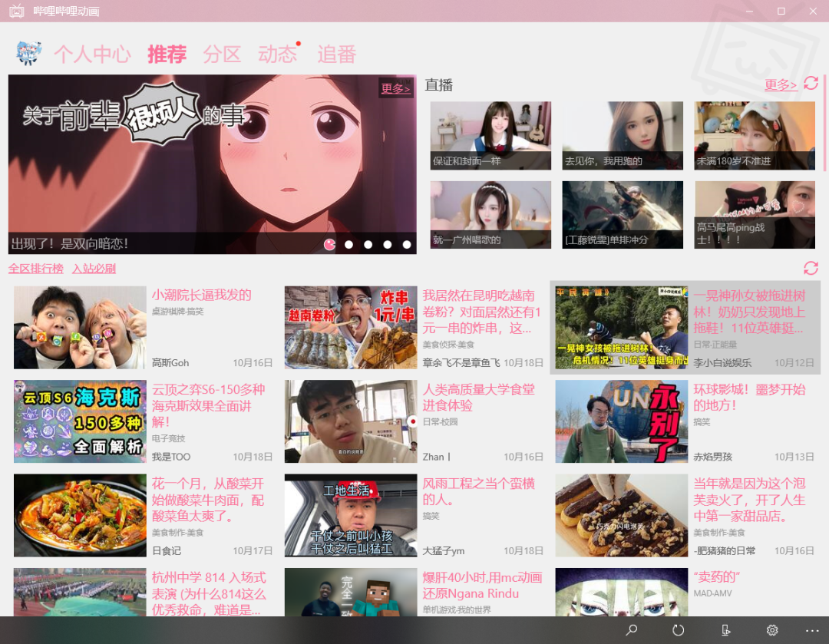Open the three-dots more options menu
The image size is (829, 644).
pyautogui.click(x=812, y=630)
